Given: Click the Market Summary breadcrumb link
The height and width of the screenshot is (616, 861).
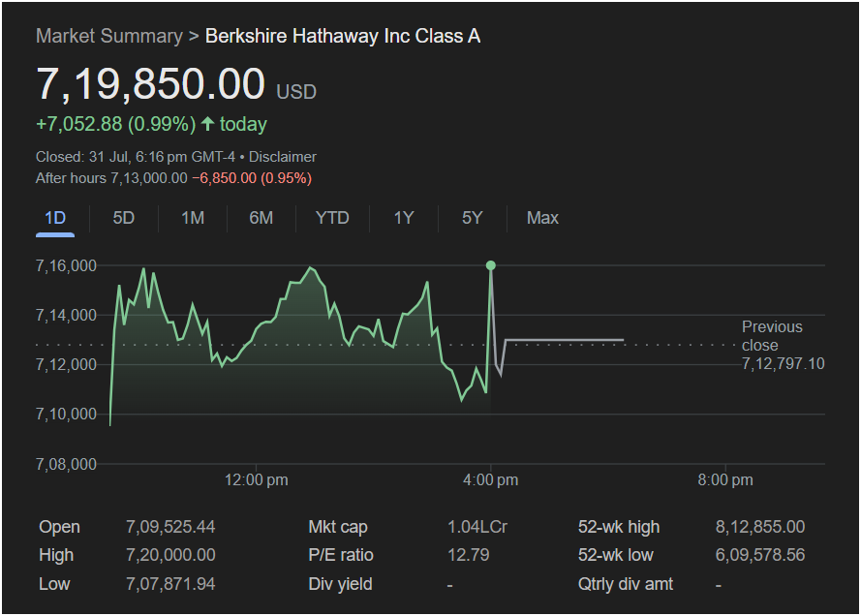Looking at the screenshot, I should point(108,36).
